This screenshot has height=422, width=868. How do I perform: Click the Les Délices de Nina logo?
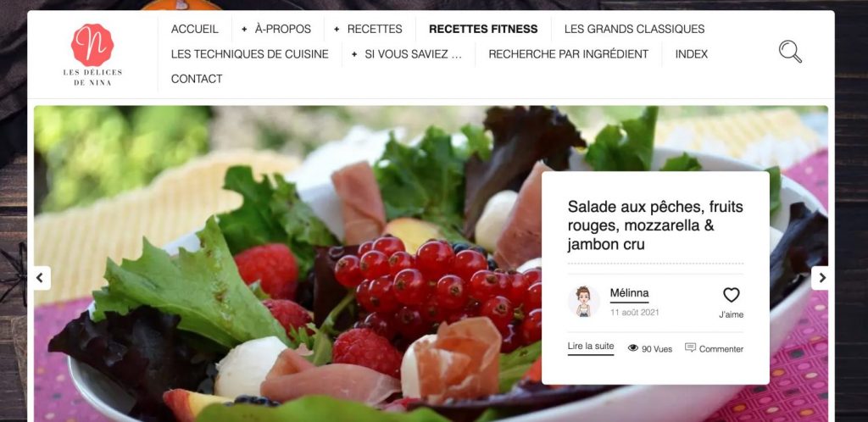(92, 54)
